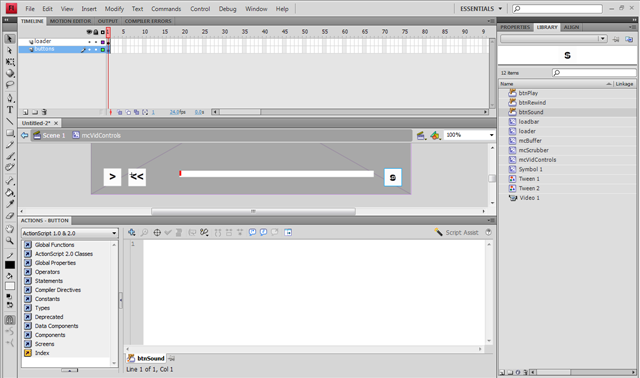The width and height of the screenshot is (640, 378).
Task: Click the New Layer icon
Action: (25, 112)
